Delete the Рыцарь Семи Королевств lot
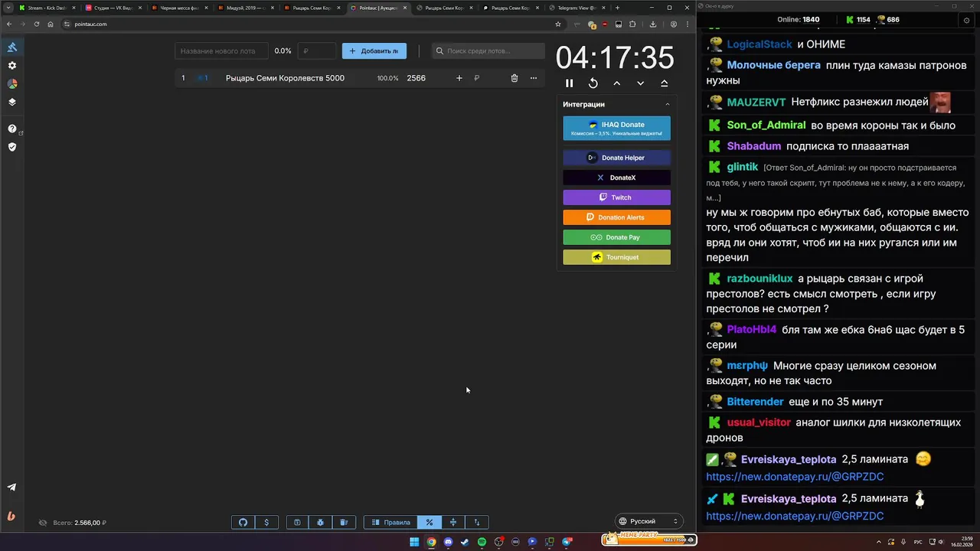This screenshot has width=980, height=551. (514, 78)
